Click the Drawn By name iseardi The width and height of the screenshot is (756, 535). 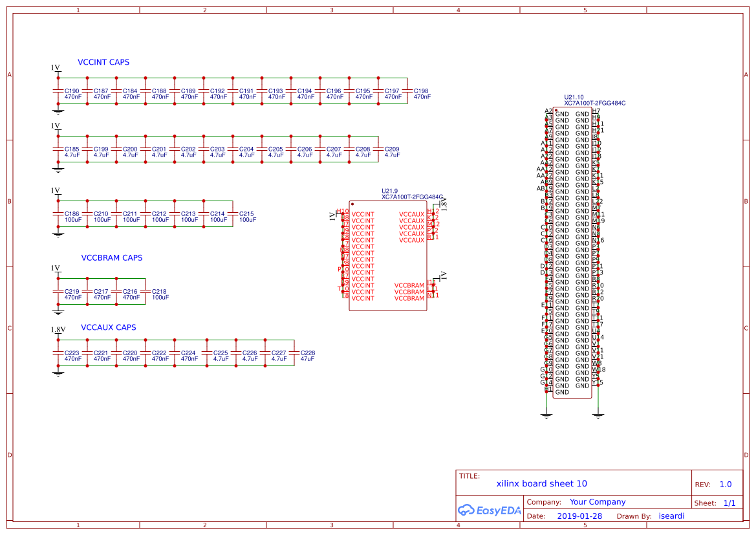[x=671, y=516]
